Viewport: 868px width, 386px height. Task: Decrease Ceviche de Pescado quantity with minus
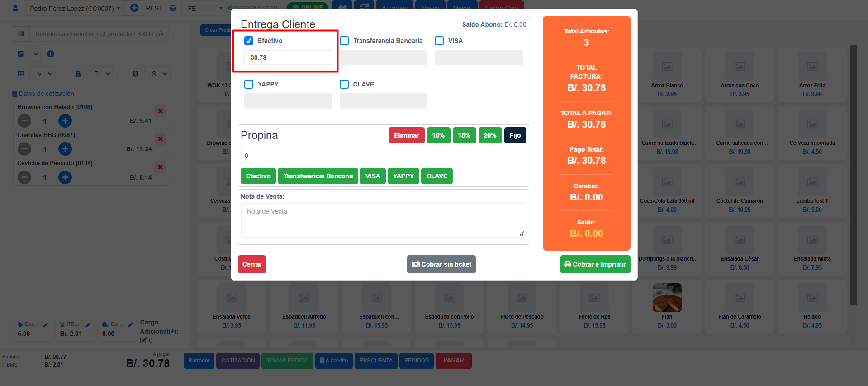point(24,177)
